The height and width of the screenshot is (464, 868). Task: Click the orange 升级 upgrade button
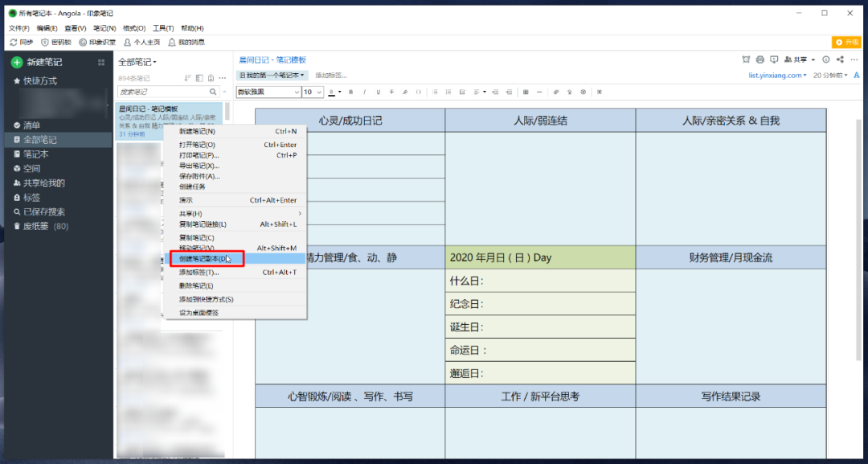847,42
